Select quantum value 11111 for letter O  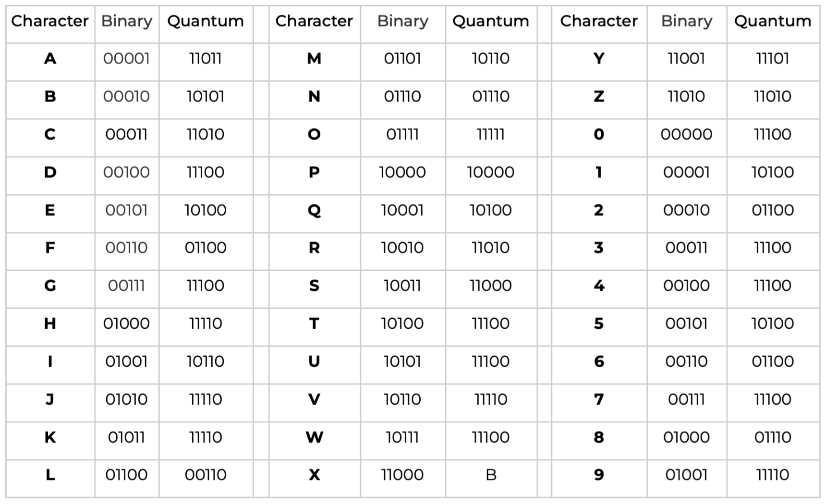pyautogui.click(x=490, y=134)
